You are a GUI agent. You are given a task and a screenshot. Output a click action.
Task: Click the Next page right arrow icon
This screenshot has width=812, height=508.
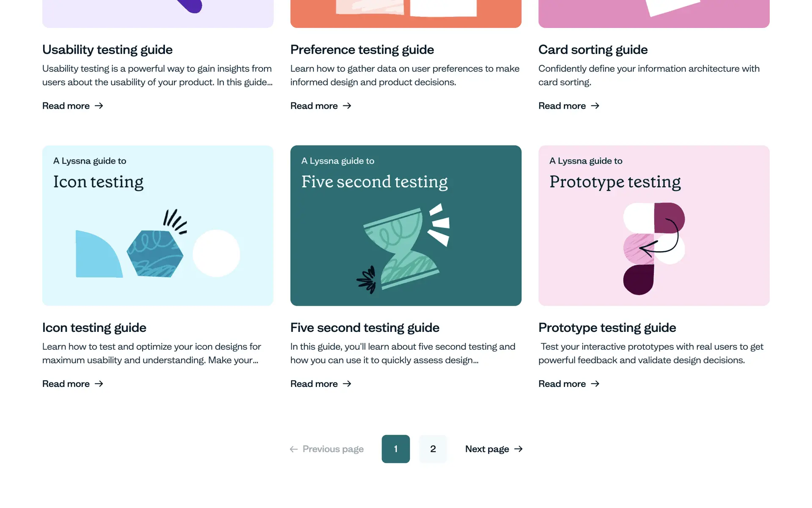[518, 449]
